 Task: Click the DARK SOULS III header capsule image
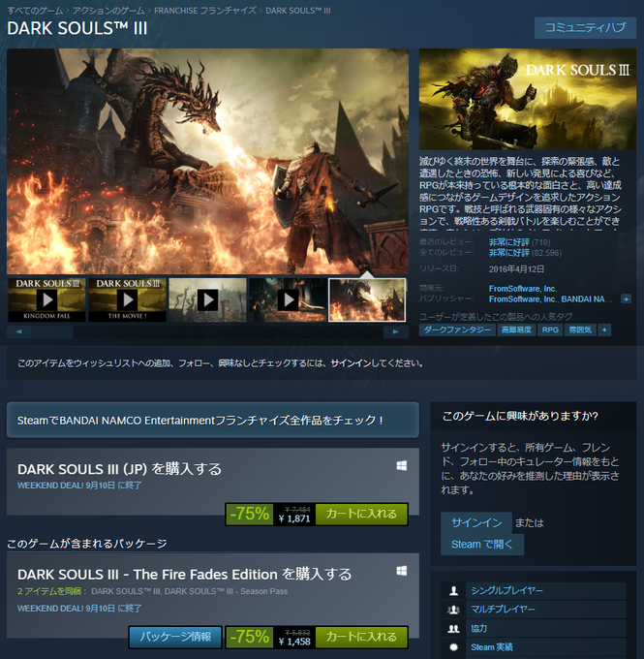point(528,99)
